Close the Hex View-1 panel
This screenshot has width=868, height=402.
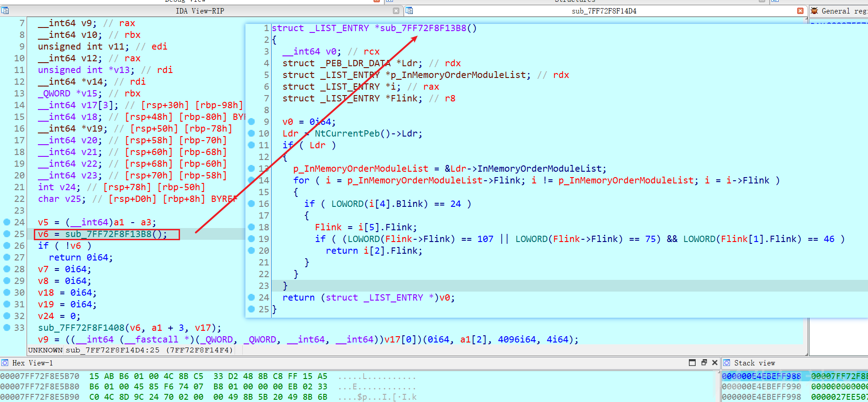point(715,363)
